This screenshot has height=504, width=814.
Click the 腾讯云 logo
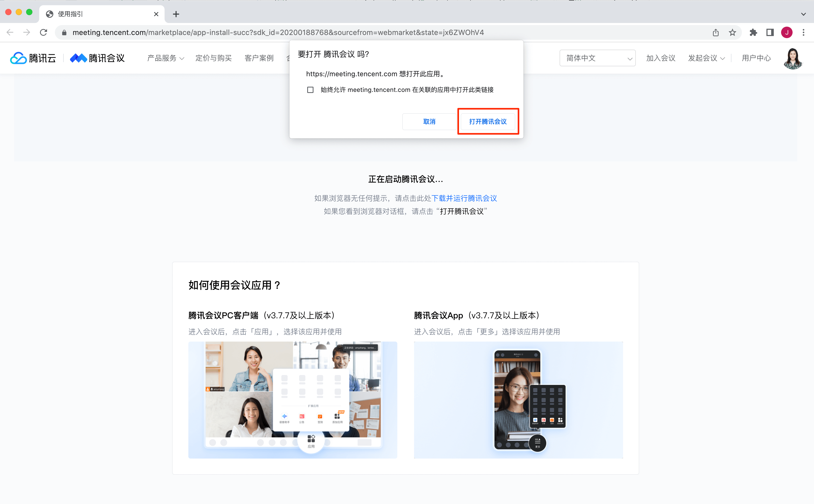click(x=33, y=58)
